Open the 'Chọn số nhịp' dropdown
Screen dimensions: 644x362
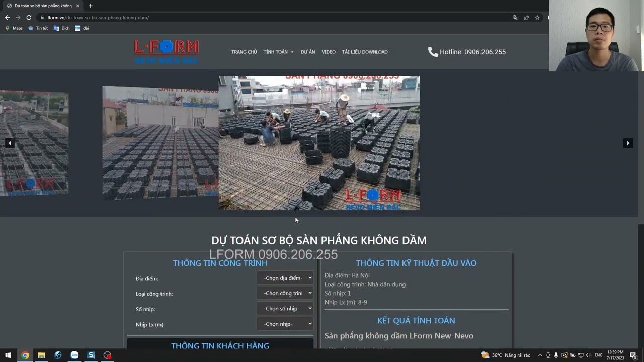coord(285,308)
